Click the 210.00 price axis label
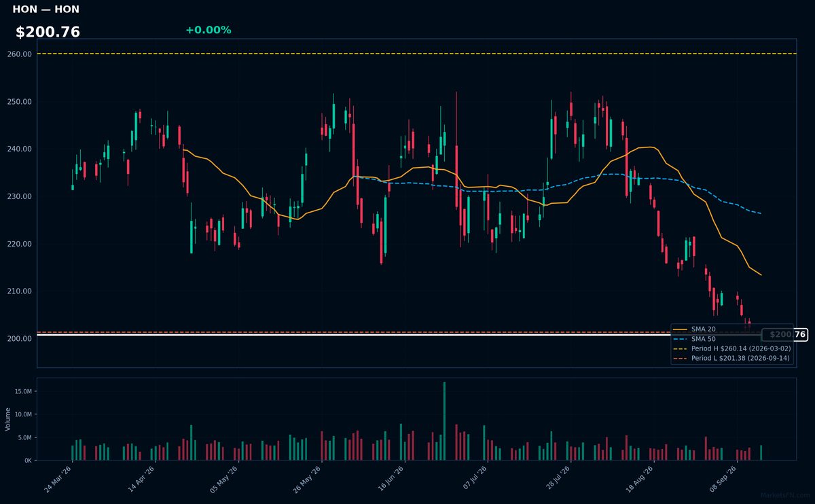Image resolution: width=815 pixels, height=504 pixels. point(20,291)
